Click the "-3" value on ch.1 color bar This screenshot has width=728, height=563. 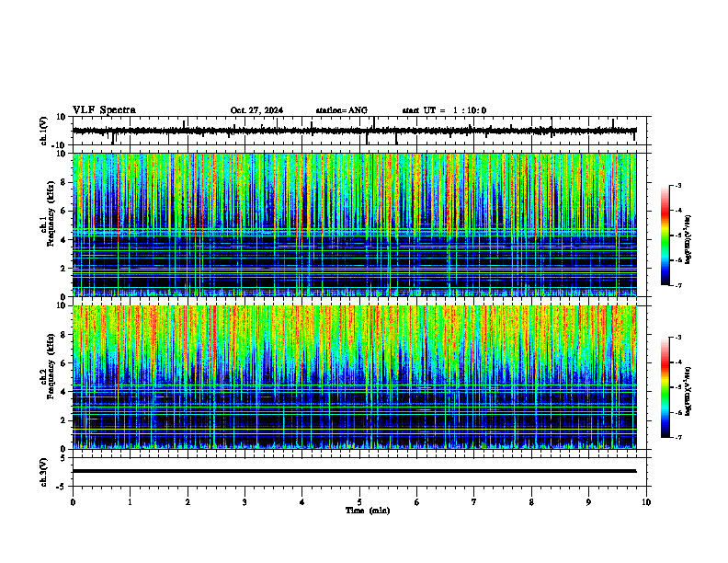(x=678, y=186)
